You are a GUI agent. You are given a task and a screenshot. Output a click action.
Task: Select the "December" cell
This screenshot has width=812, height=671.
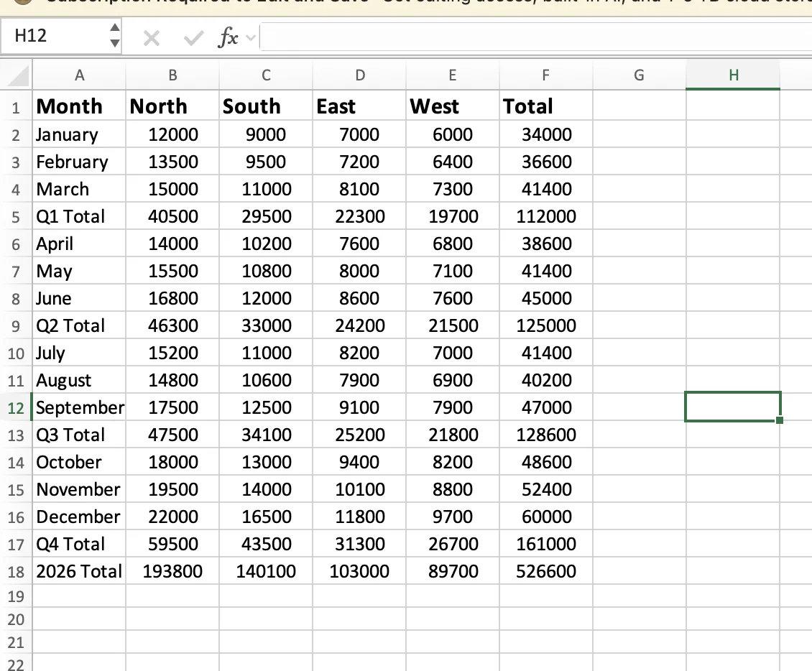[79, 517]
